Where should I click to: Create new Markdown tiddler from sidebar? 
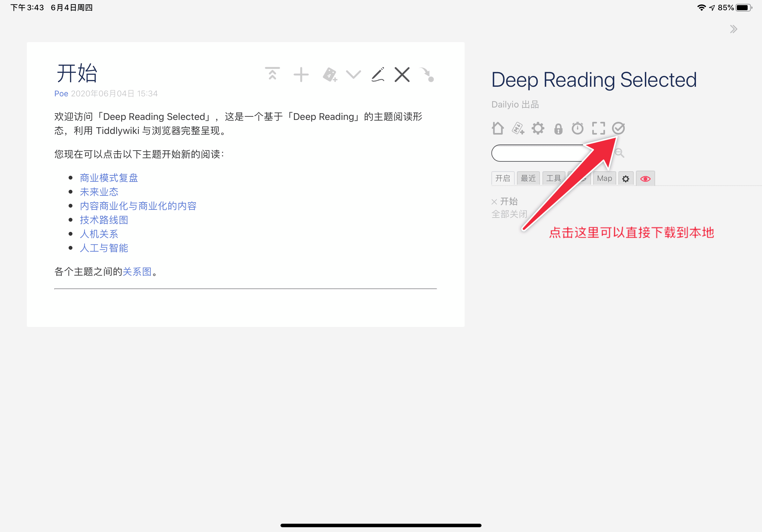point(518,128)
